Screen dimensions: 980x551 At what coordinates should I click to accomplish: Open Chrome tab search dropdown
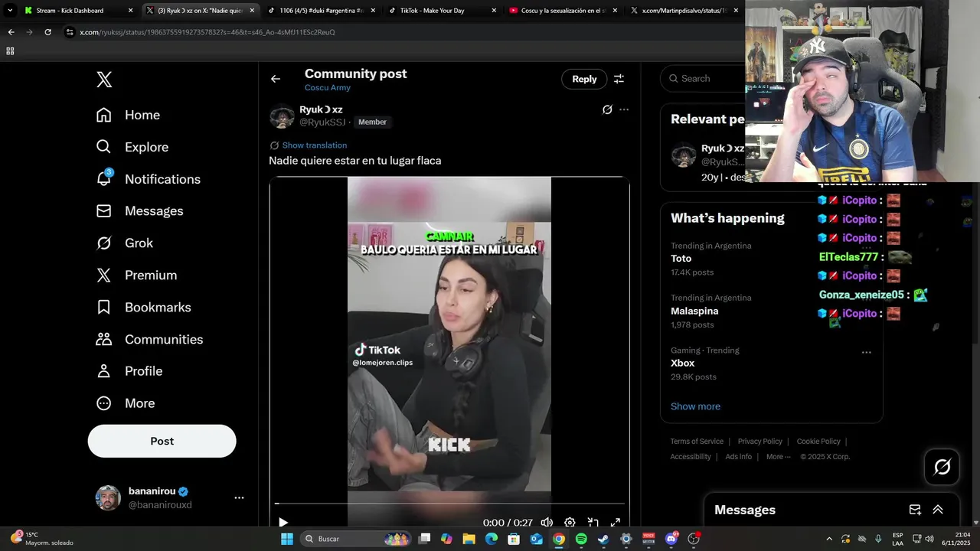pyautogui.click(x=10, y=11)
